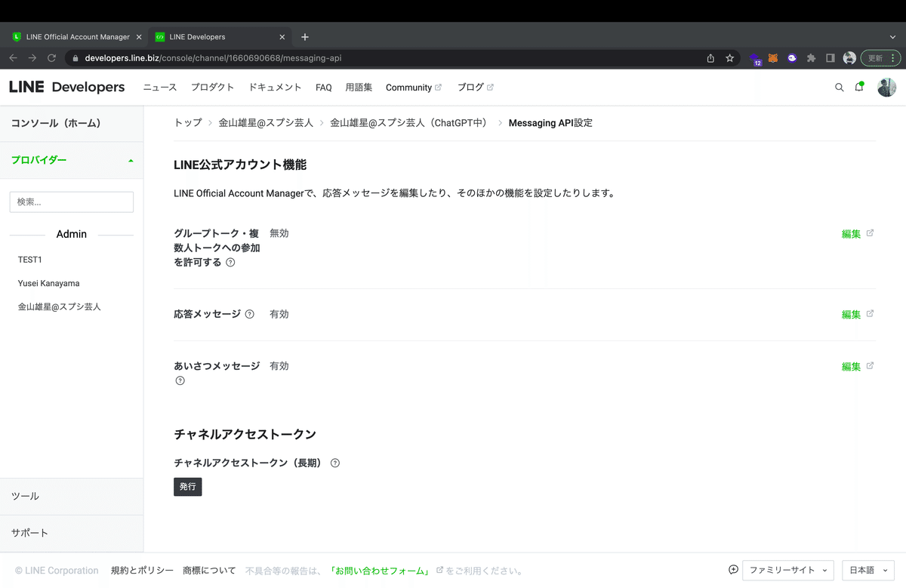Open the ファミリーサイト dropdown
Image resolution: width=906 pixels, height=588 pixels.
[x=787, y=571]
